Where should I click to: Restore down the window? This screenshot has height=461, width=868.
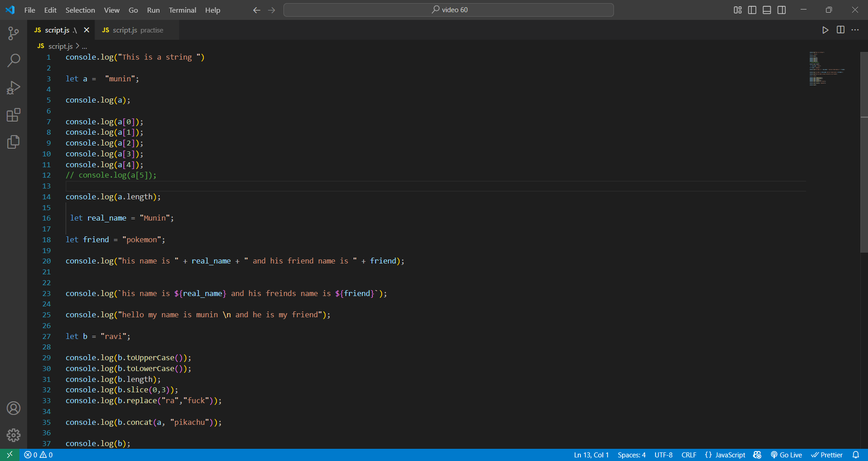coord(829,10)
